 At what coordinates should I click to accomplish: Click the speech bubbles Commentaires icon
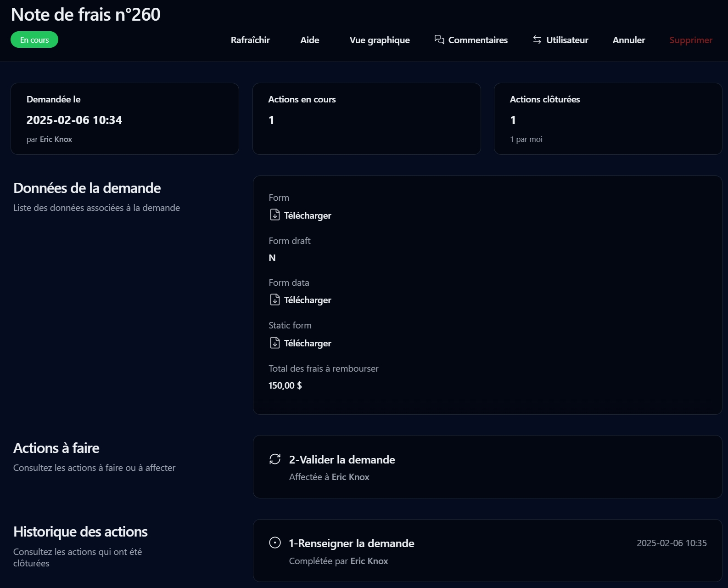[x=439, y=40]
